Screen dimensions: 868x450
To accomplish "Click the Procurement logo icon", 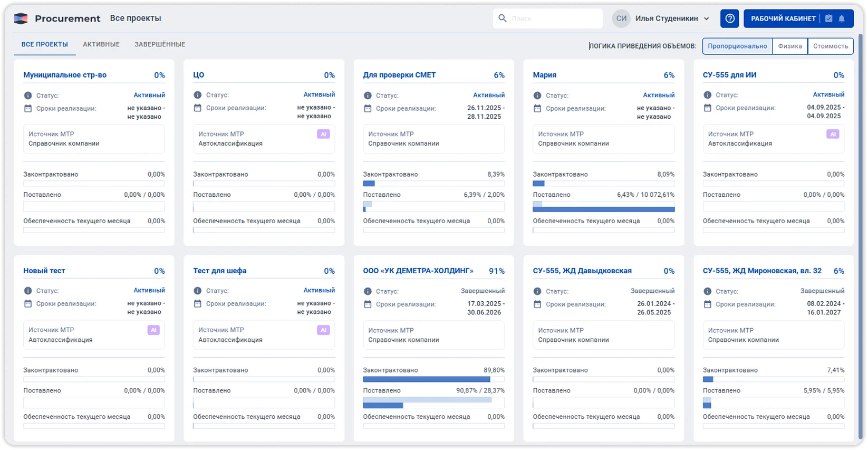I will tap(21, 18).
